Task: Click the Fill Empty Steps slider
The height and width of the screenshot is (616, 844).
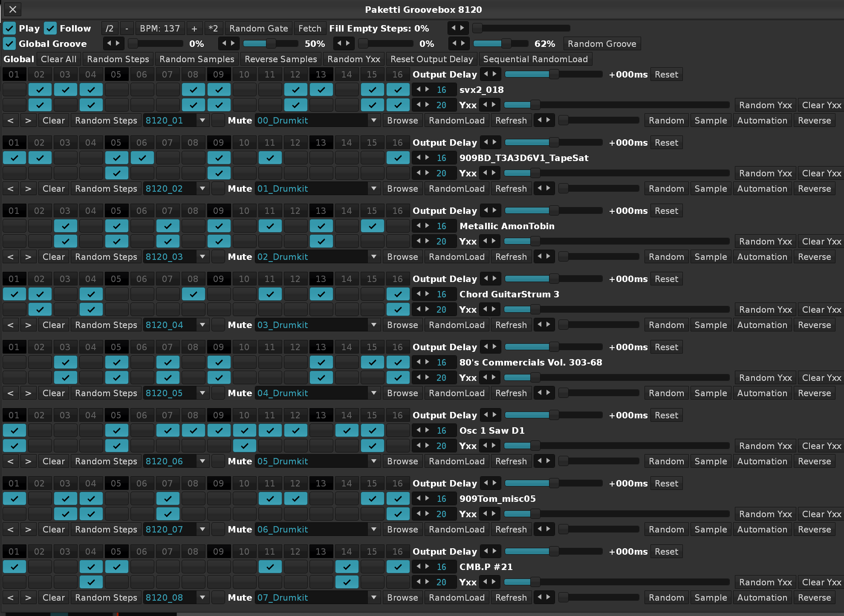Action: tap(522, 29)
